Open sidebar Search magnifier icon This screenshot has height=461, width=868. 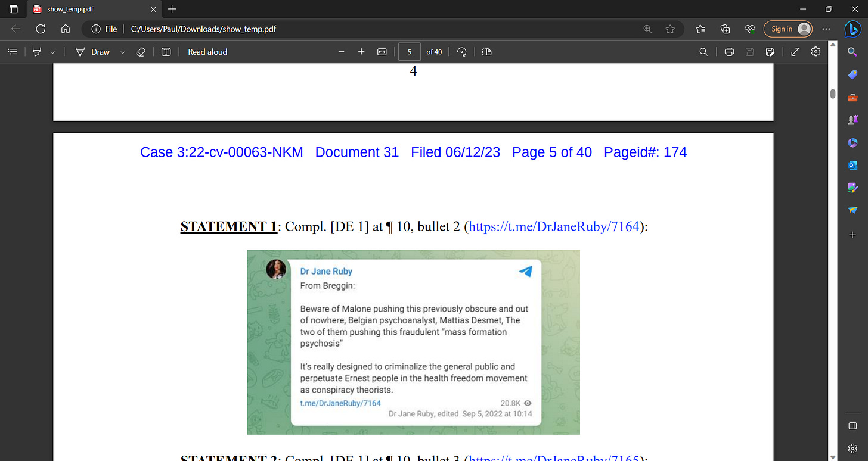[x=852, y=52]
